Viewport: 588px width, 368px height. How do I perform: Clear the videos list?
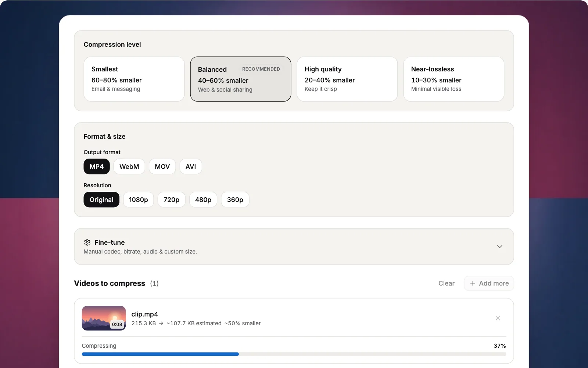click(447, 283)
